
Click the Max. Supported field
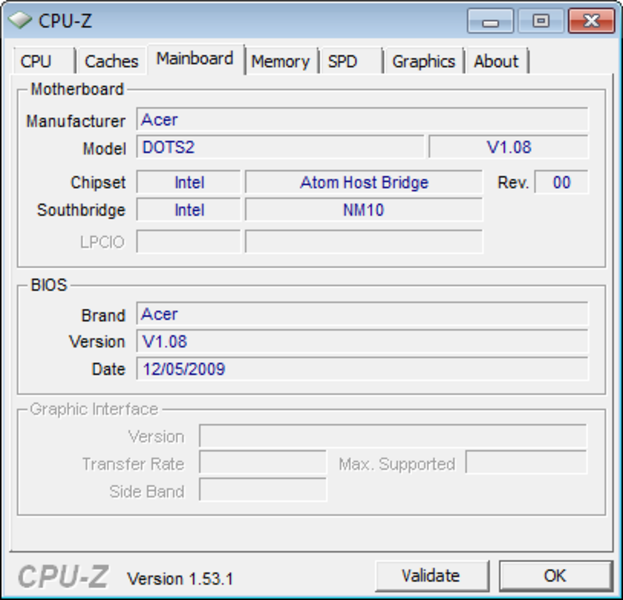526,462
